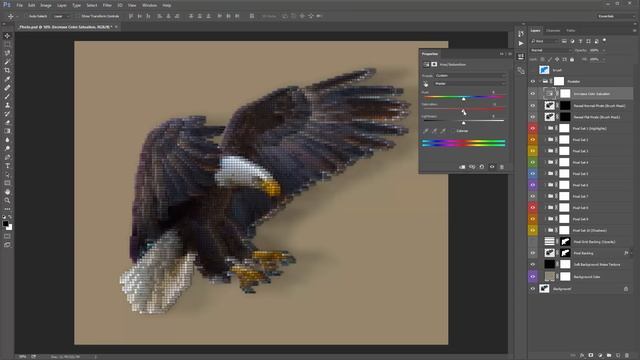Toggle visibility of Pixel Set 10 (Shadows)
Image resolution: width=640 pixels, height=360 pixels.
click(x=533, y=230)
